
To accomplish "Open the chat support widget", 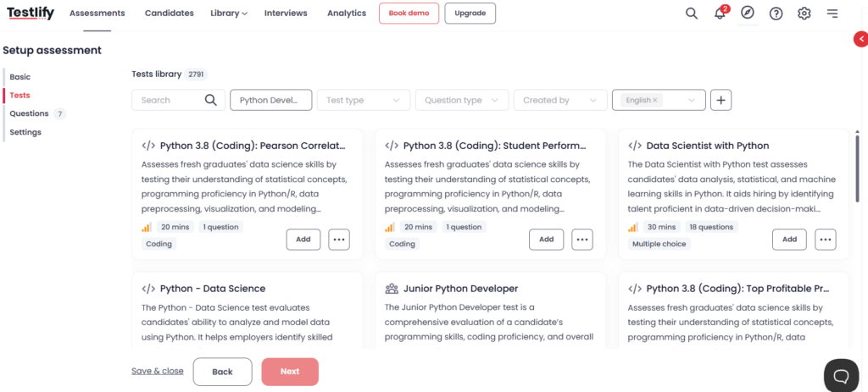I will point(841,375).
